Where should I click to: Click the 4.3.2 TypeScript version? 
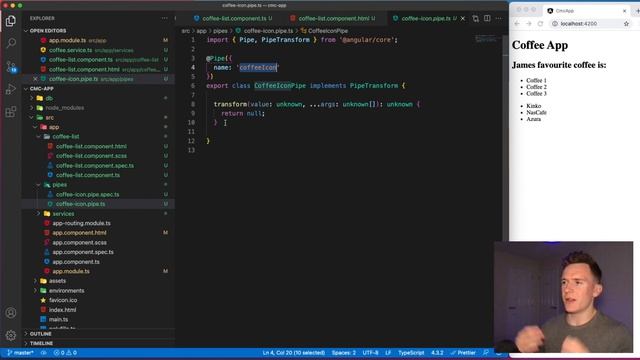point(437,353)
